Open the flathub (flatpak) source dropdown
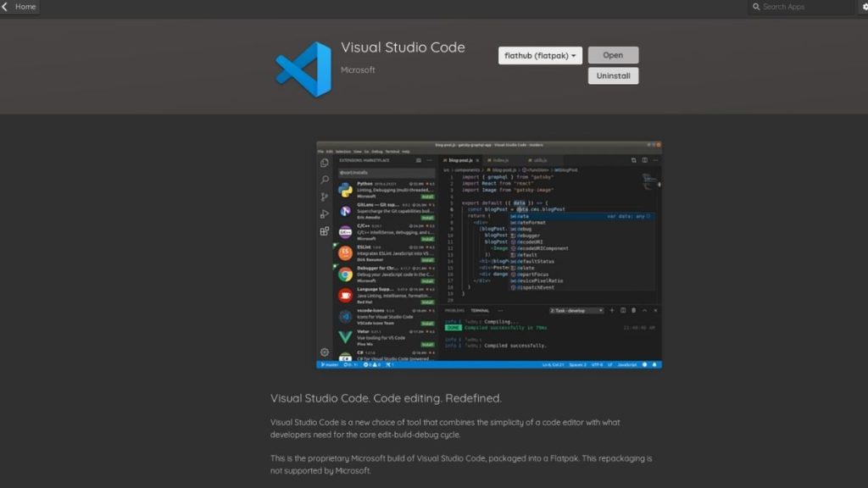The width and height of the screenshot is (868, 488). 540,55
